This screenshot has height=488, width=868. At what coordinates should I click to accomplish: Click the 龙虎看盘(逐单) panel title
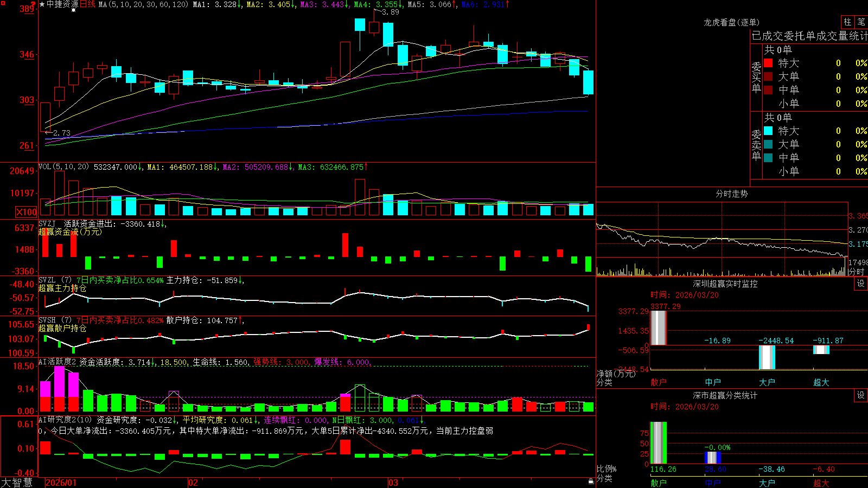[x=731, y=22]
